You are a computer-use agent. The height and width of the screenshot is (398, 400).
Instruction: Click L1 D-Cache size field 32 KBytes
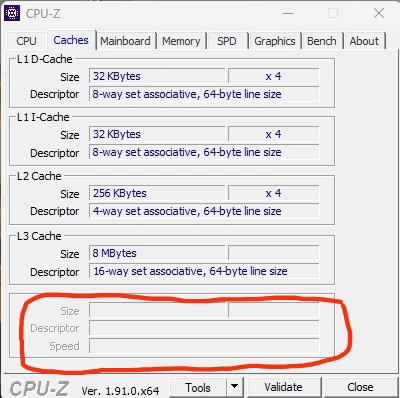[157, 76]
